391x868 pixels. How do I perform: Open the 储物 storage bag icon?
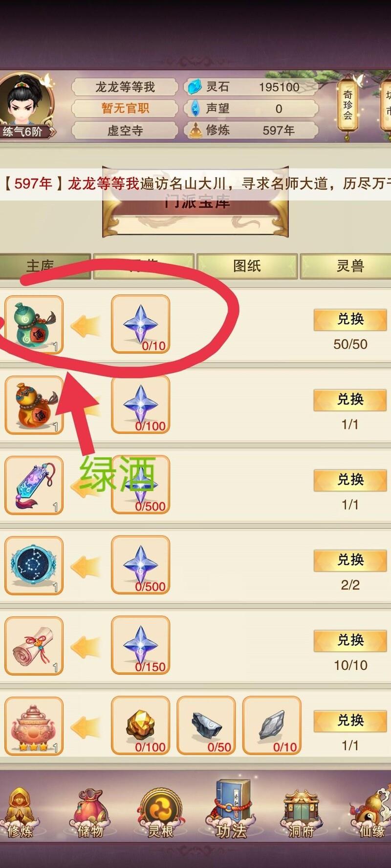[90, 813]
